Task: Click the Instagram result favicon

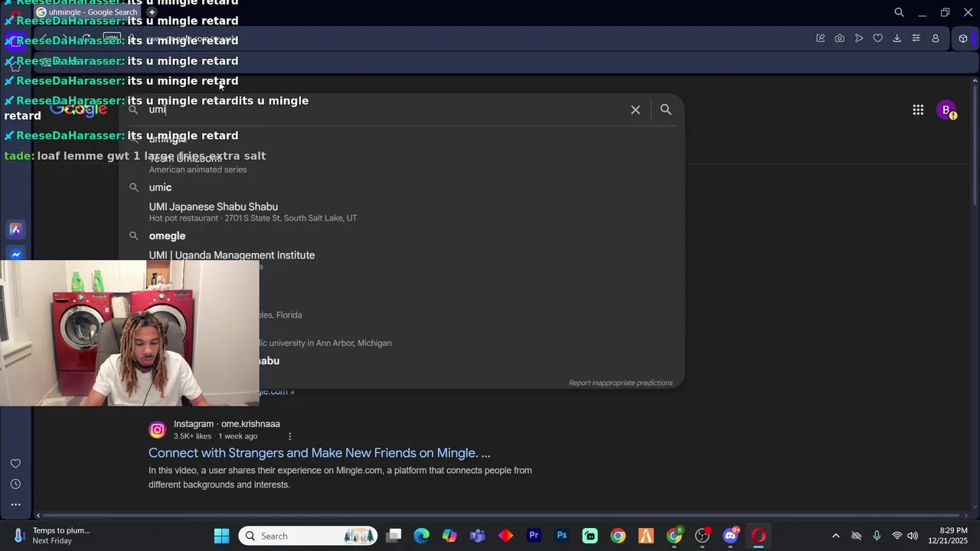Action: (x=157, y=430)
